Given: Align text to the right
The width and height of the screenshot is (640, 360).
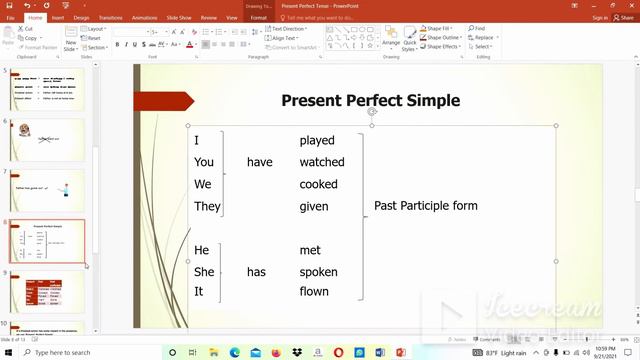Looking at the screenshot, I should coord(223,44).
